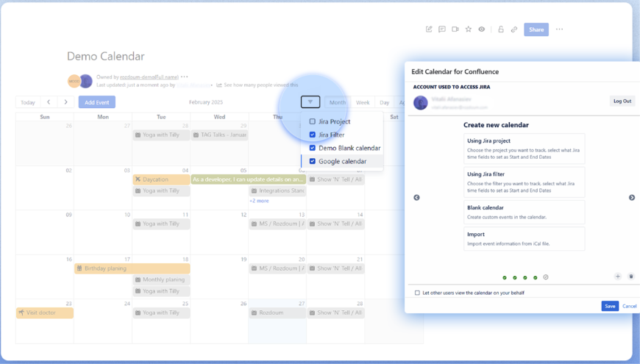Uncheck the Jira Filter checkbox

pos(312,135)
